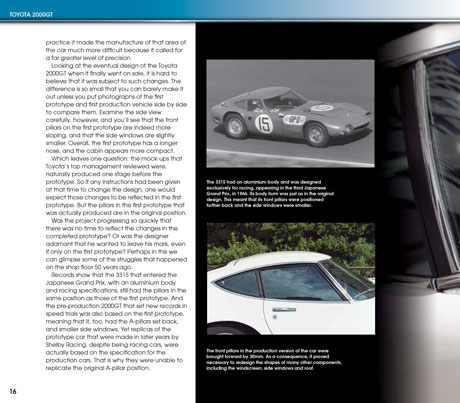Click the line 'was actually produced are in the original position.'

pos(116,213)
